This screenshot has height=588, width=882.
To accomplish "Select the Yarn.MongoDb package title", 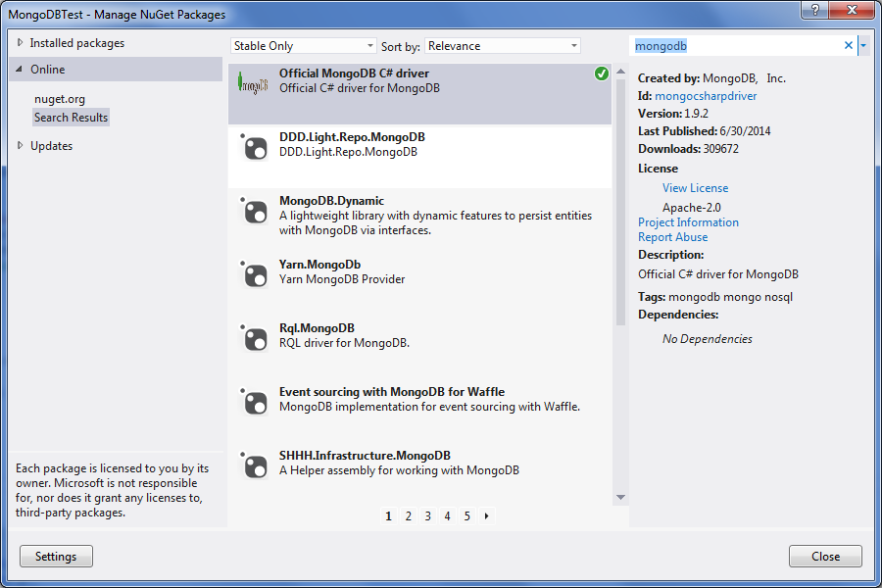I will pos(319,264).
